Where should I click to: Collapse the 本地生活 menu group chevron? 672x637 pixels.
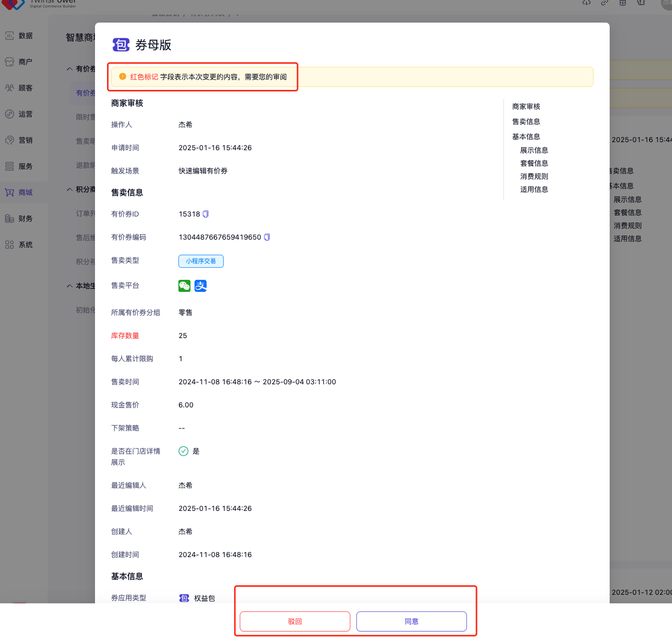pos(70,286)
